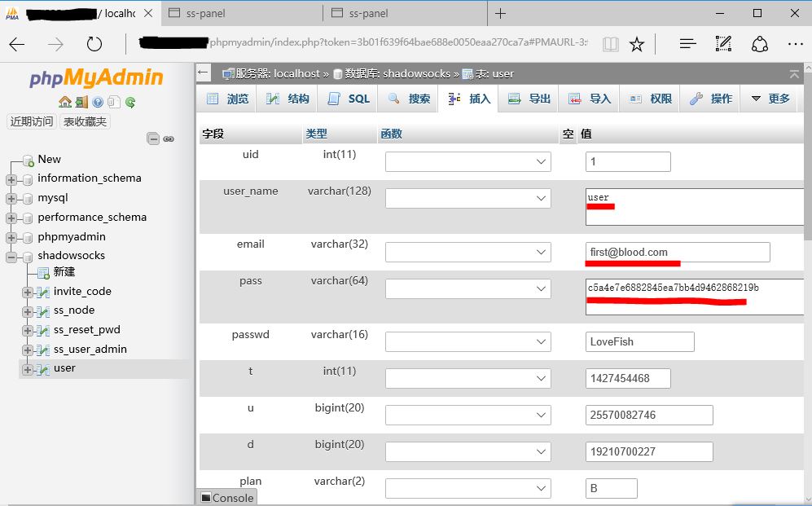Refresh the browser page
This screenshot has width=812, height=506.
click(94, 44)
